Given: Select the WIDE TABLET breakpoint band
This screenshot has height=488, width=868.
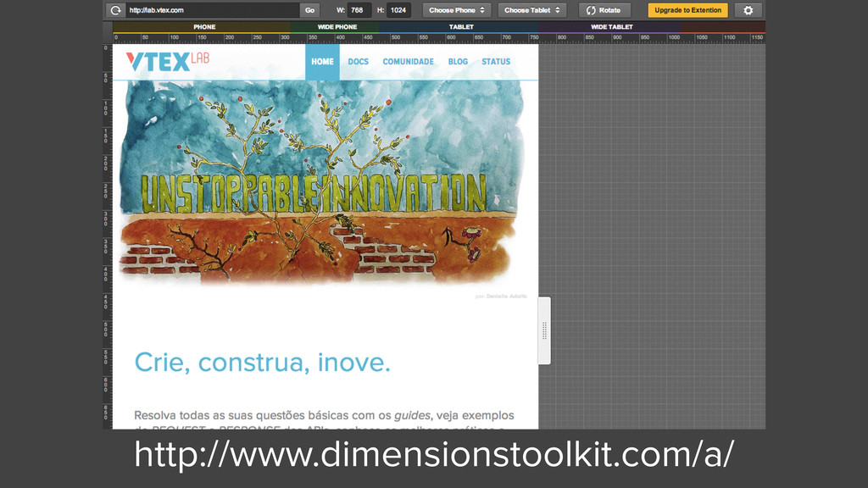Looking at the screenshot, I should point(610,26).
